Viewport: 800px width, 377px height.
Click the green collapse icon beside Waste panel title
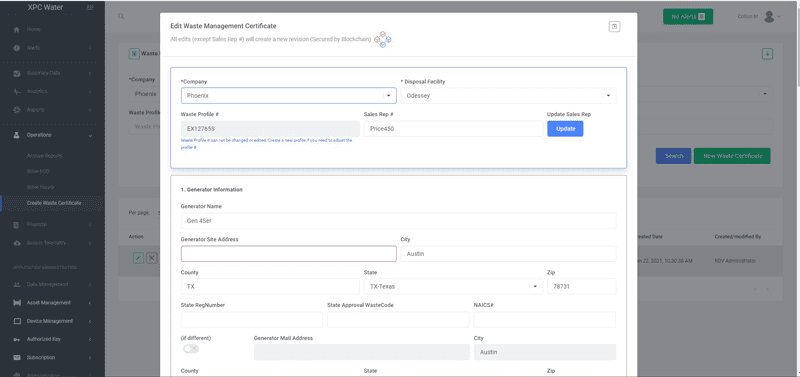tap(134, 53)
